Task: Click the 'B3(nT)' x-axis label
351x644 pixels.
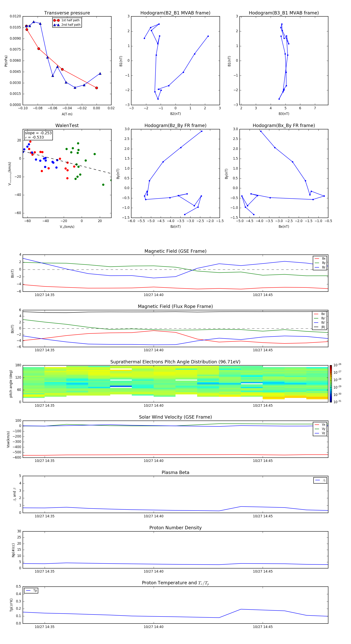Action: [284, 114]
